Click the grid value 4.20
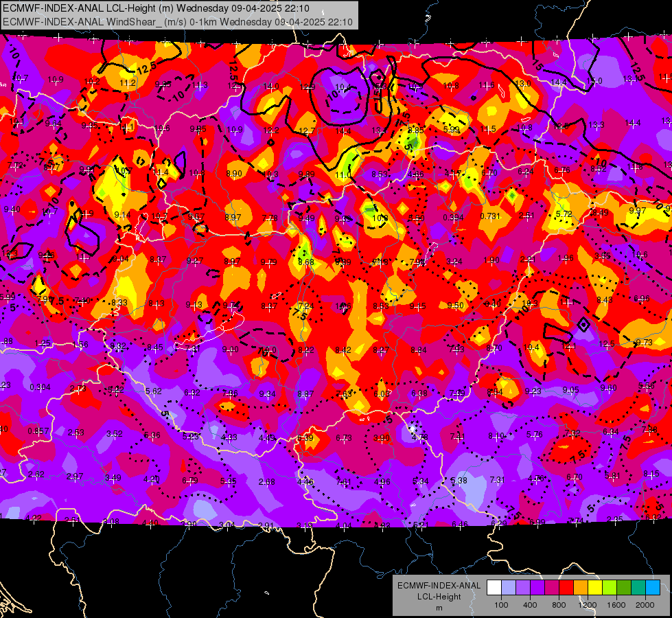Screen dimensions: 672x618 (151, 479)
